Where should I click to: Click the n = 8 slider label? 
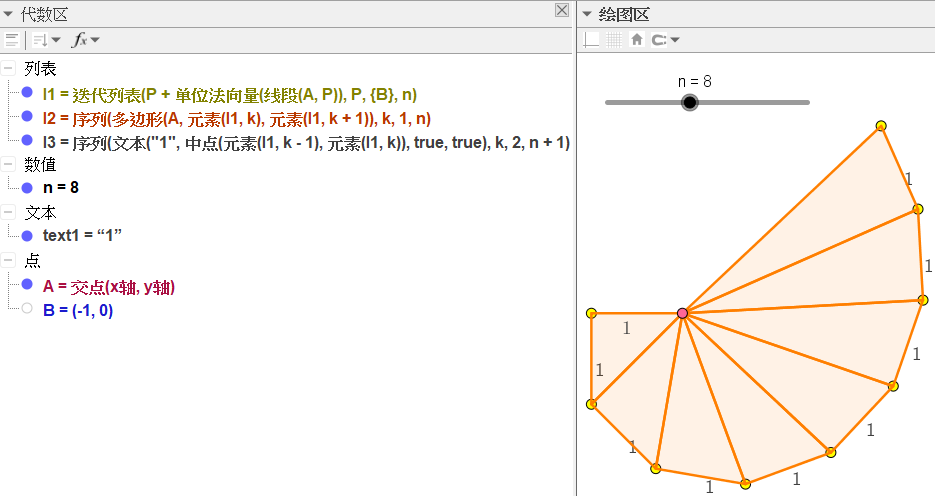click(695, 81)
